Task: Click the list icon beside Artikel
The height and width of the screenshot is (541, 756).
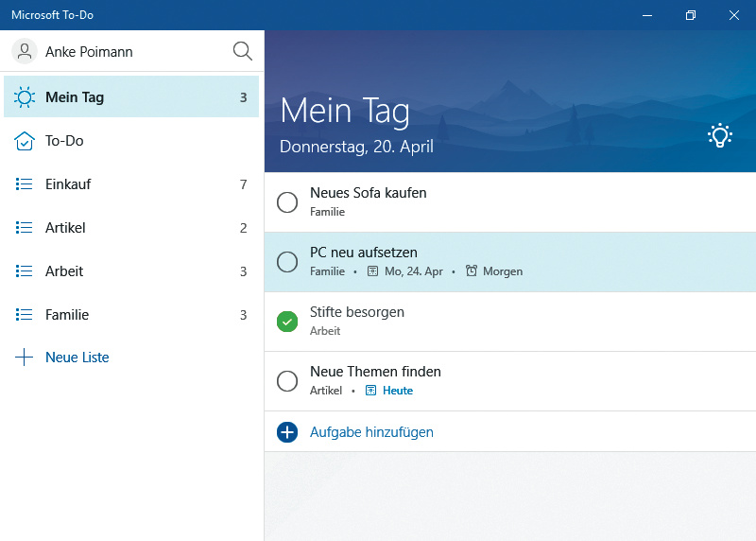Action: [x=25, y=228]
